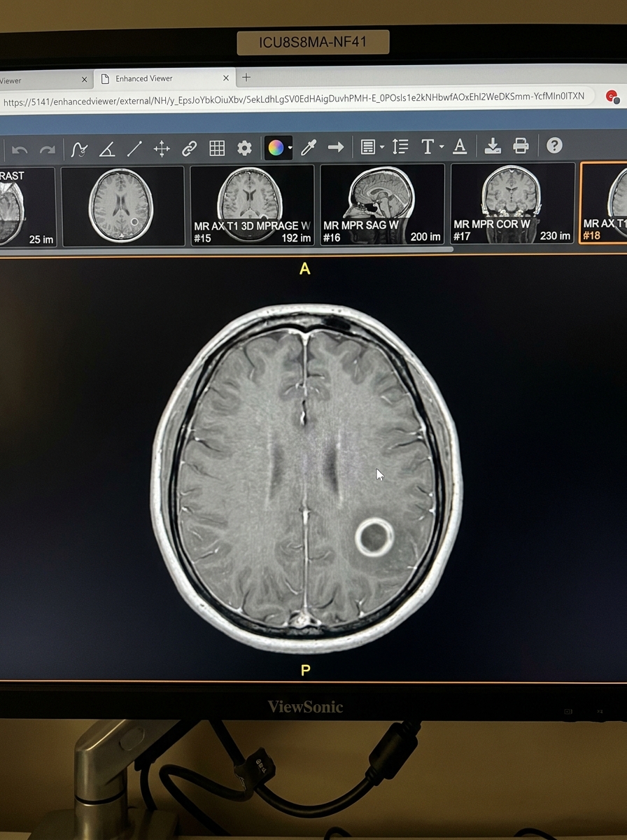The width and height of the screenshot is (627, 840).
Task: Print the current image
Action: tap(521, 146)
